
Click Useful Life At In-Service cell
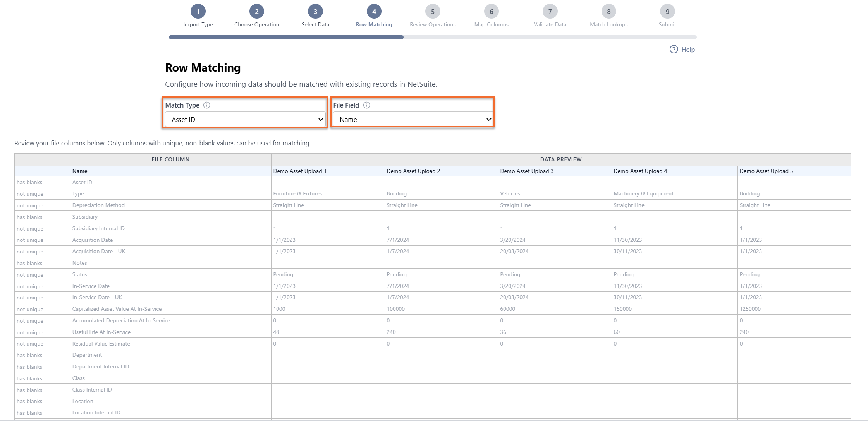(x=170, y=332)
